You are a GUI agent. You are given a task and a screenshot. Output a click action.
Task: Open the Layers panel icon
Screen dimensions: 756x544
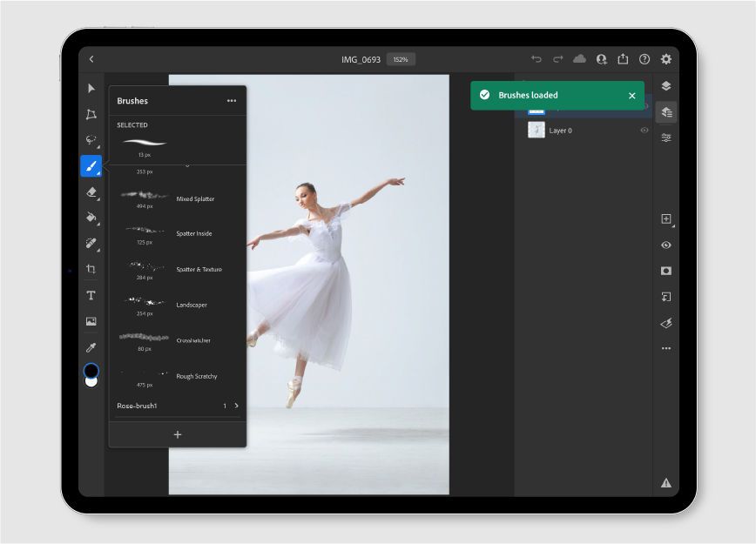665,85
